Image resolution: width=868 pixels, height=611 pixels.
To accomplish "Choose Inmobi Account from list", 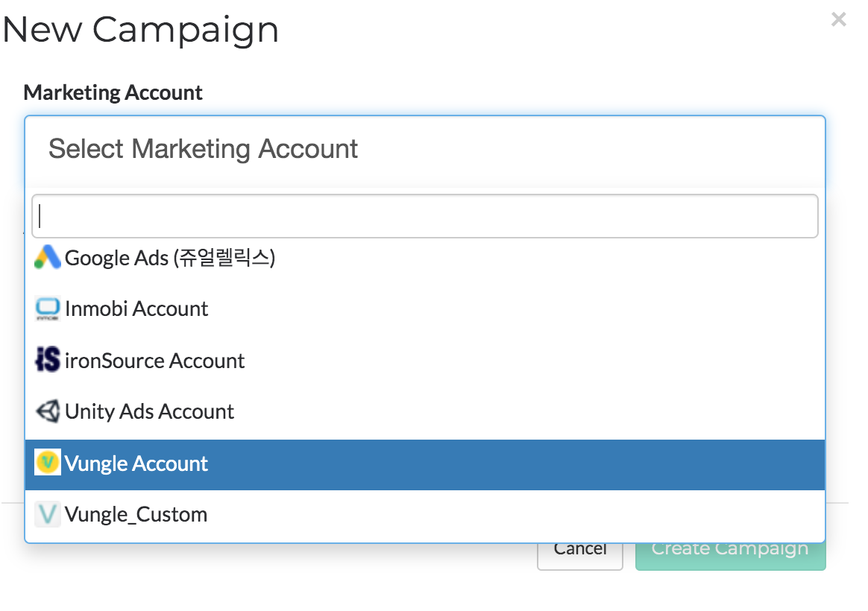I will pyautogui.click(x=425, y=308).
